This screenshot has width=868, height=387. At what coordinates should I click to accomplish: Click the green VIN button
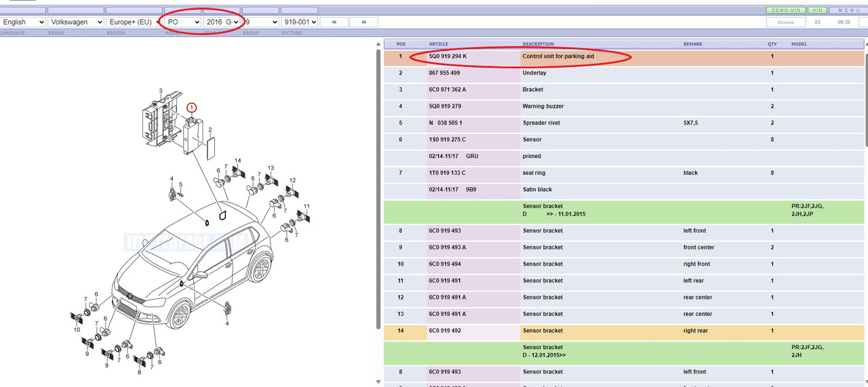(818, 11)
